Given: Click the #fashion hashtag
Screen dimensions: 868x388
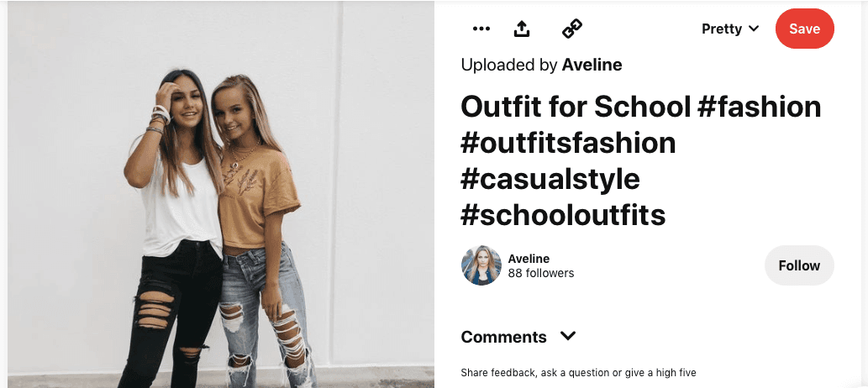Looking at the screenshot, I should [x=759, y=107].
